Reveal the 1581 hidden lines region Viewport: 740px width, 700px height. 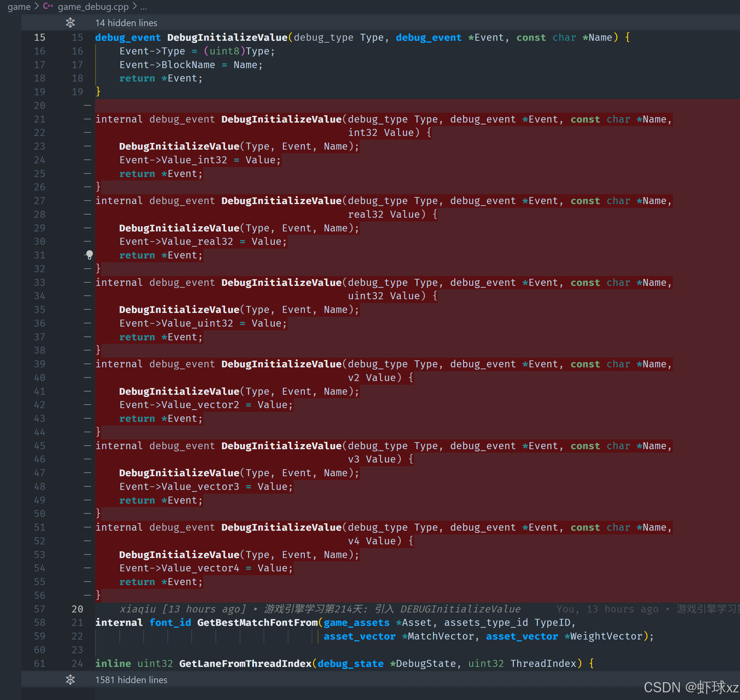point(131,680)
